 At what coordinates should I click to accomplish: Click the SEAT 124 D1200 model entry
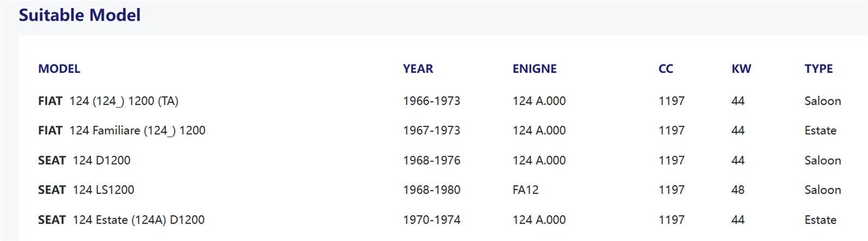coord(84,161)
